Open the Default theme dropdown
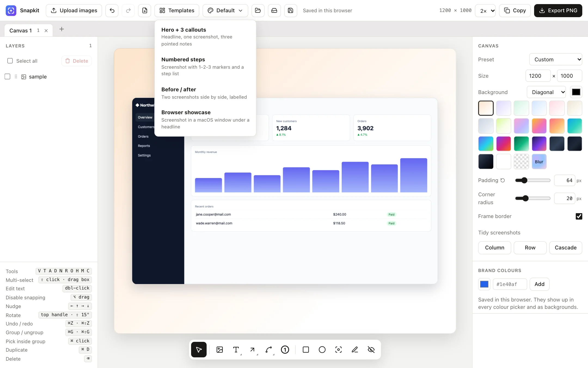The height and width of the screenshot is (368, 588). tap(225, 10)
